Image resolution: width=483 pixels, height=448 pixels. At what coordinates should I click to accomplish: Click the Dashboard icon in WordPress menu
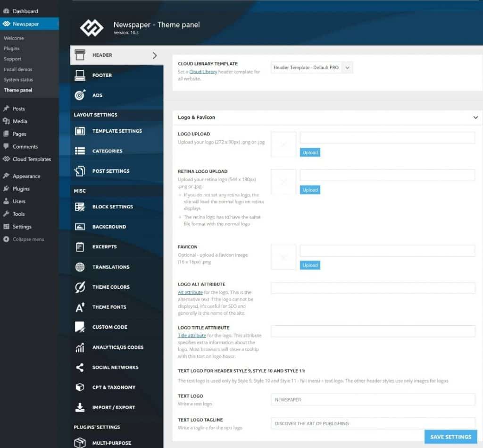click(x=6, y=11)
